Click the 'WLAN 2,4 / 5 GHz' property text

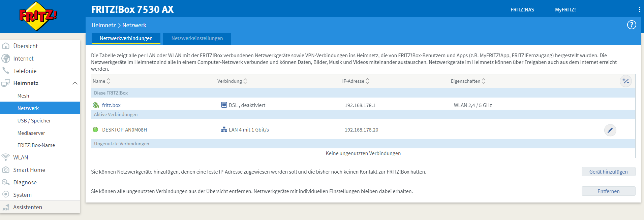(x=473, y=105)
